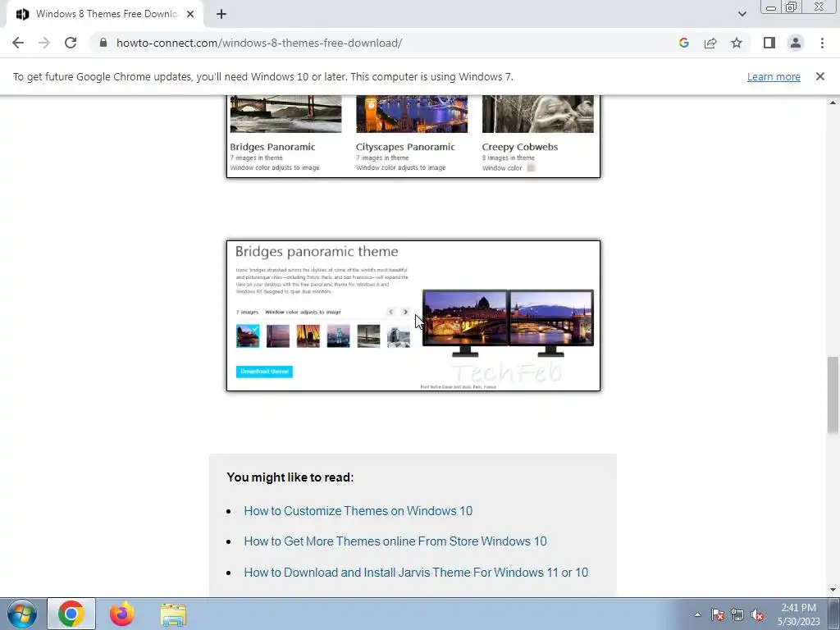
Task: Click the scrollbar down arrow
Action: click(x=833, y=590)
